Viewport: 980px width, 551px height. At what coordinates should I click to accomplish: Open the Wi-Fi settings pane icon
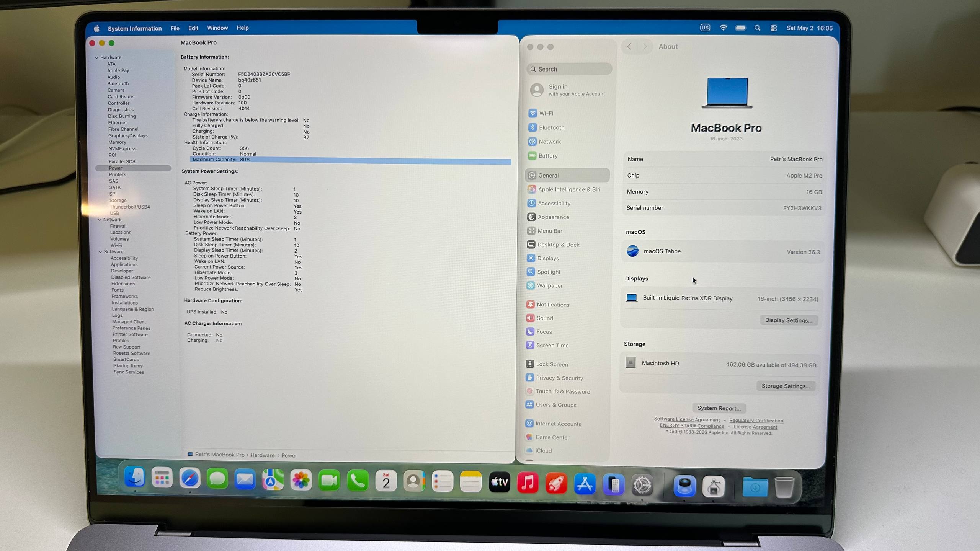(532, 113)
